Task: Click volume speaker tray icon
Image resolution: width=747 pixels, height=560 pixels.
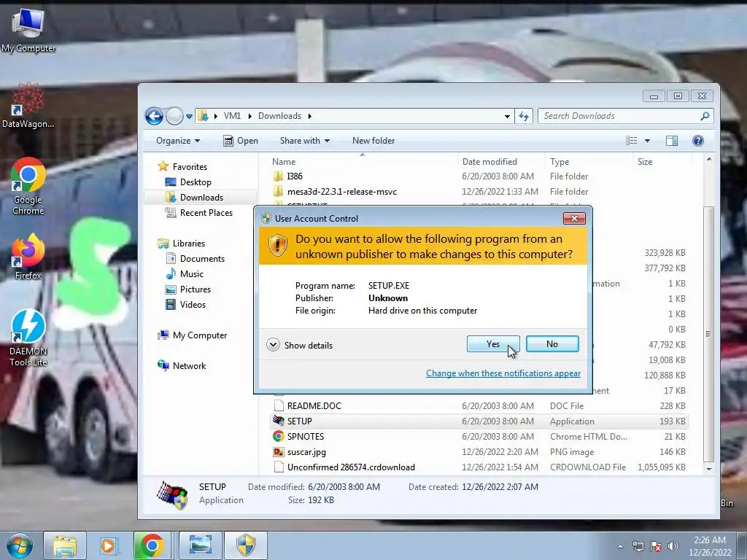Action: (x=673, y=546)
